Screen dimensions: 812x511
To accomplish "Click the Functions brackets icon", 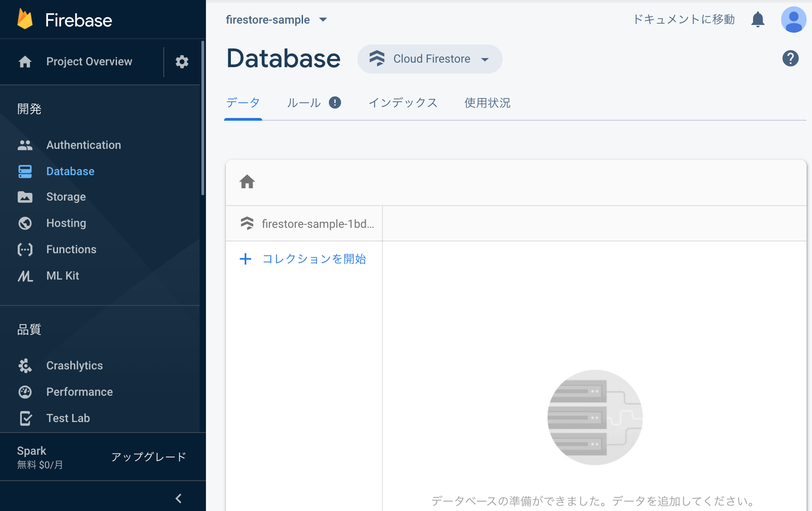I will [x=25, y=250].
